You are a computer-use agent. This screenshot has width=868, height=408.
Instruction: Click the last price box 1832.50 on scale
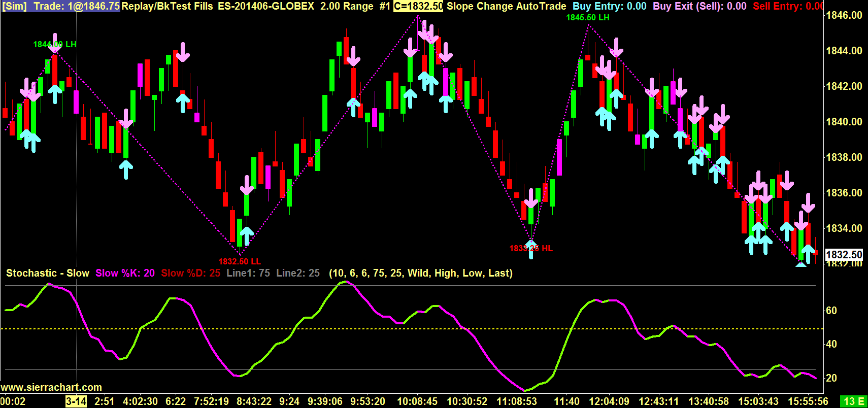coord(844,254)
